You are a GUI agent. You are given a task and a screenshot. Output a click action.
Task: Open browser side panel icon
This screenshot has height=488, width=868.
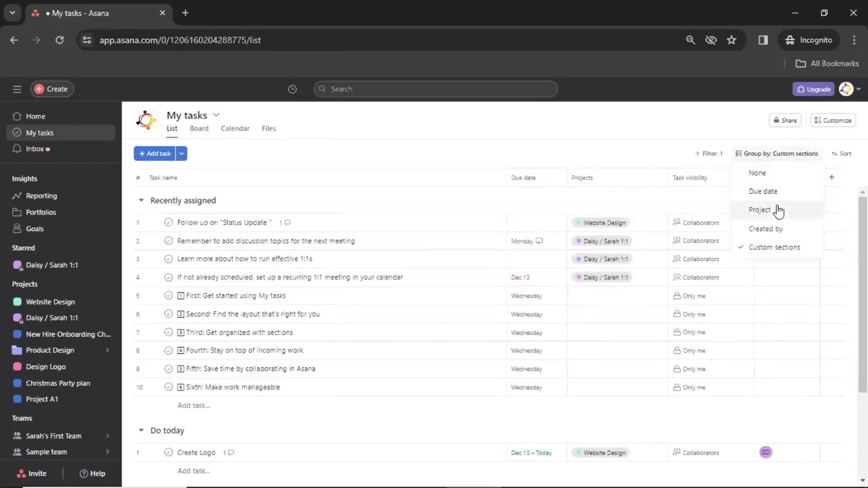click(x=763, y=40)
